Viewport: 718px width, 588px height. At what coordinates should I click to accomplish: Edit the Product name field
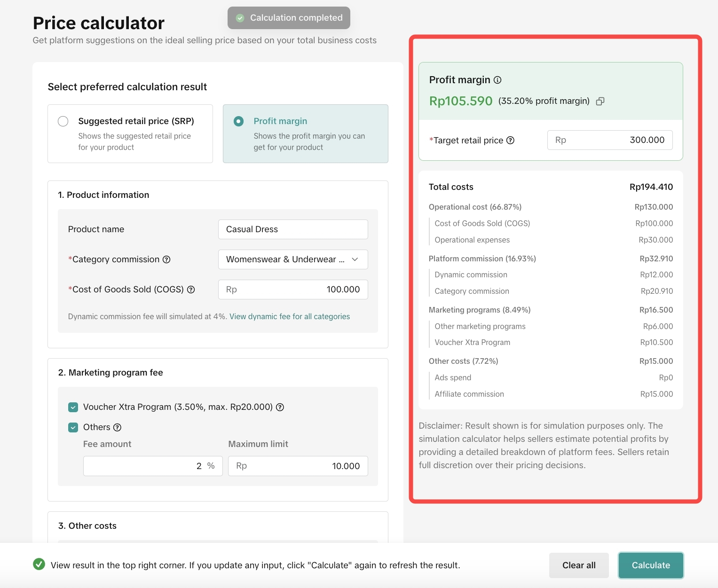292,229
